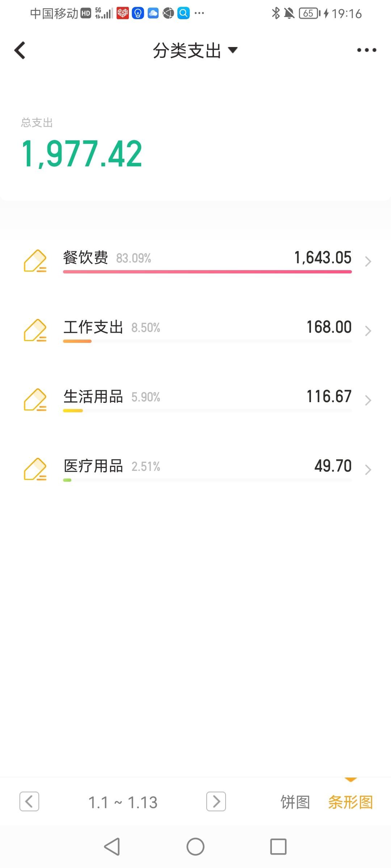Open the 分类支出 dropdown title
This screenshot has width=391, height=868.
click(x=195, y=50)
